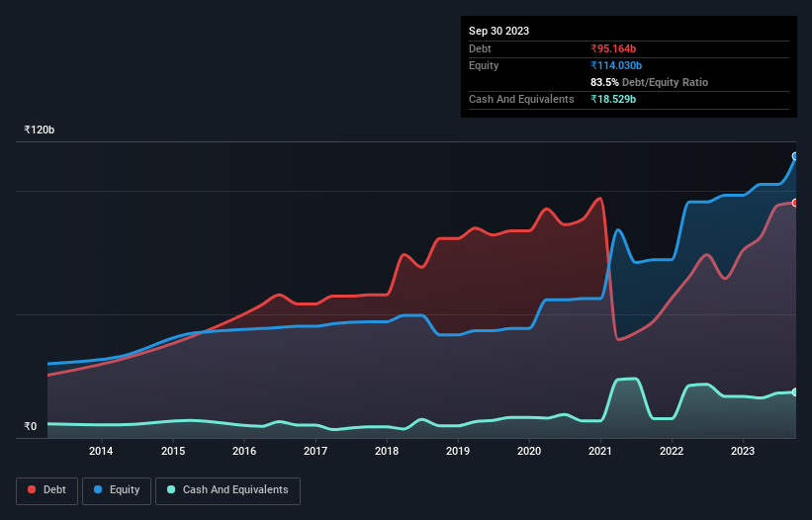The width and height of the screenshot is (812, 520).
Task: Click the 2021 x-axis label
Action: pos(600,451)
